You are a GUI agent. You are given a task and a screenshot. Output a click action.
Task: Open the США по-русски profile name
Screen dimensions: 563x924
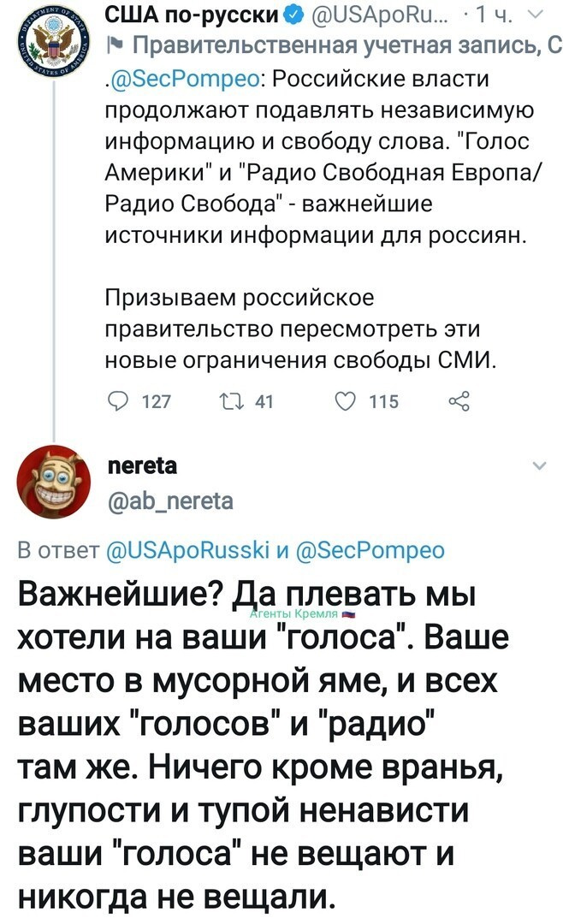pos(193,16)
